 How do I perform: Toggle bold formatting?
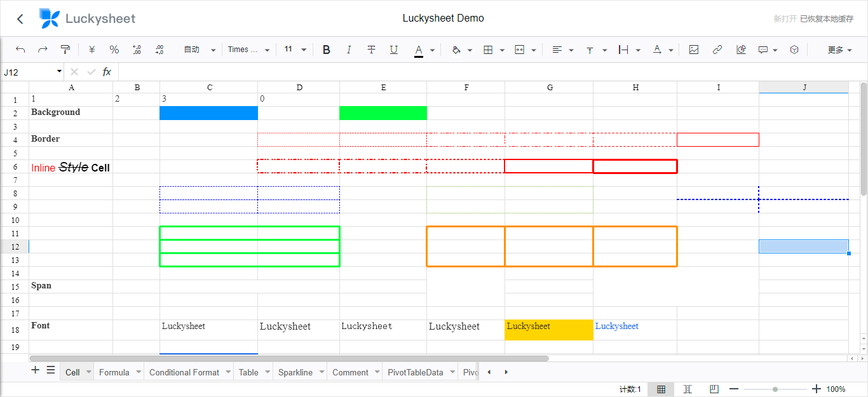pos(327,50)
